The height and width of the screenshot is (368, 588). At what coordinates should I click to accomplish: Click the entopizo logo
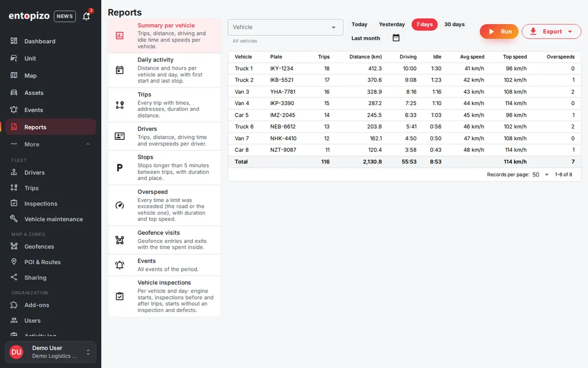[x=29, y=16]
